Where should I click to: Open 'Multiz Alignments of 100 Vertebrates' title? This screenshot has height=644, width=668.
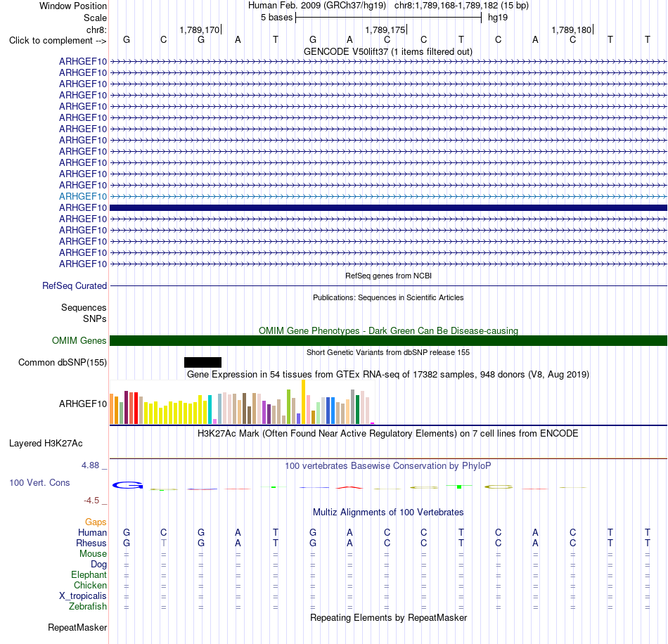388,512
